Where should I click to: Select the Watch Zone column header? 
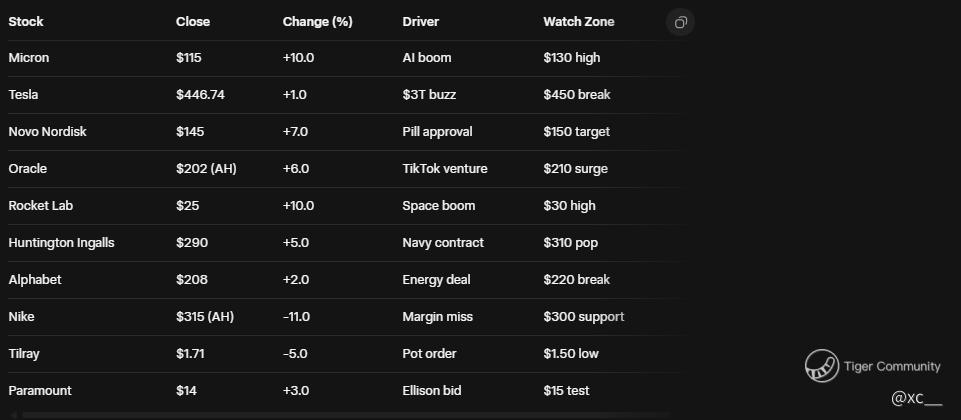pos(579,21)
